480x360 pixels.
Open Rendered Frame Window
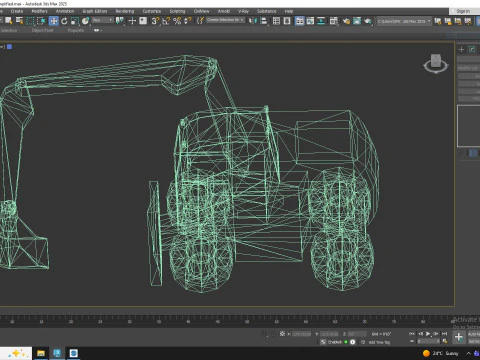(x=357, y=21)
